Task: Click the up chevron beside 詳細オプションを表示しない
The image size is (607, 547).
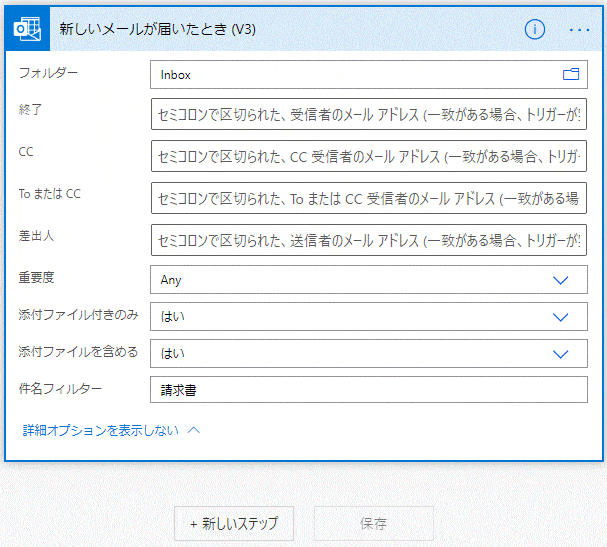Action: click(x=194, y=430)
